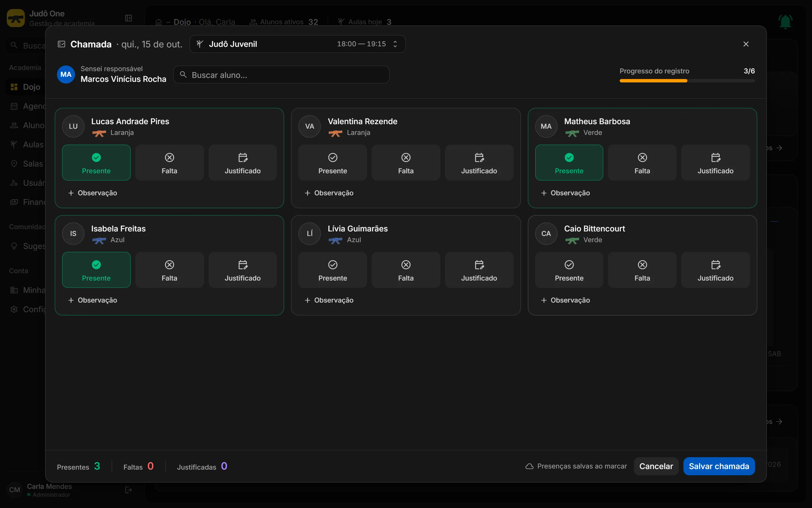The height and width of the screenshot is (508, 812).
Task: Toggle Presente for Matheus Barbosa
Action: [569, 163]
